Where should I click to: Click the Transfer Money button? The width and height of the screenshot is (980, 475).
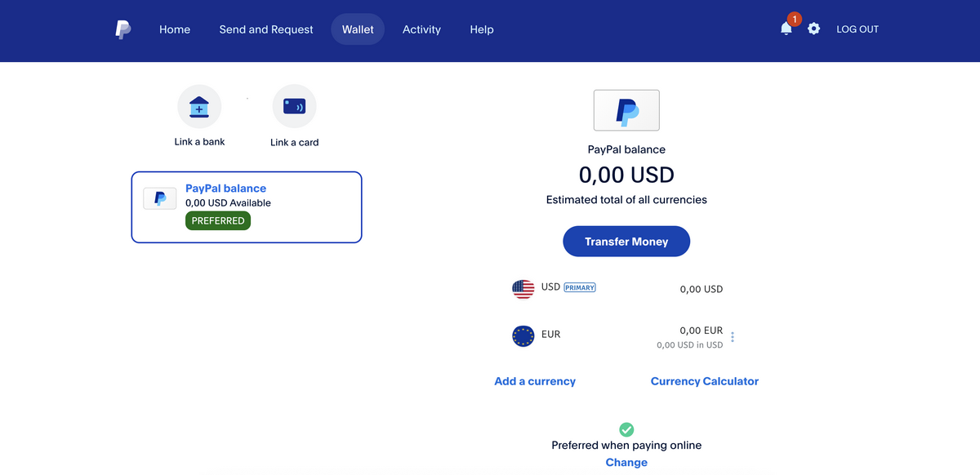[x=626, y=242]
